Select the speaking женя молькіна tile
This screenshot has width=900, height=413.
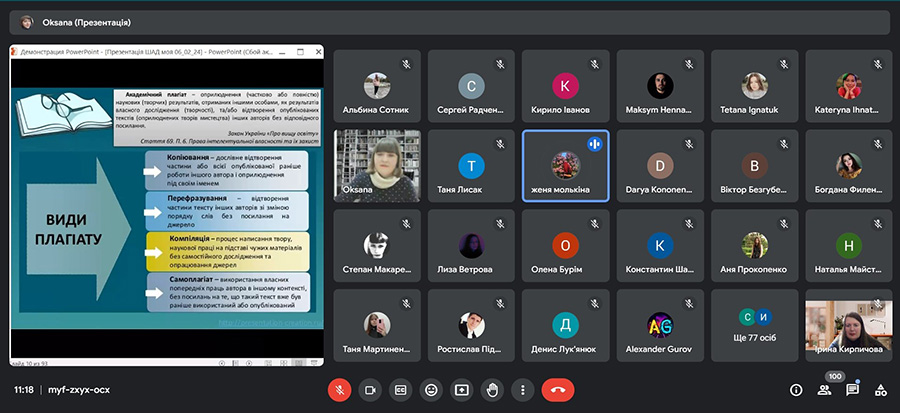tap(566, 166)
